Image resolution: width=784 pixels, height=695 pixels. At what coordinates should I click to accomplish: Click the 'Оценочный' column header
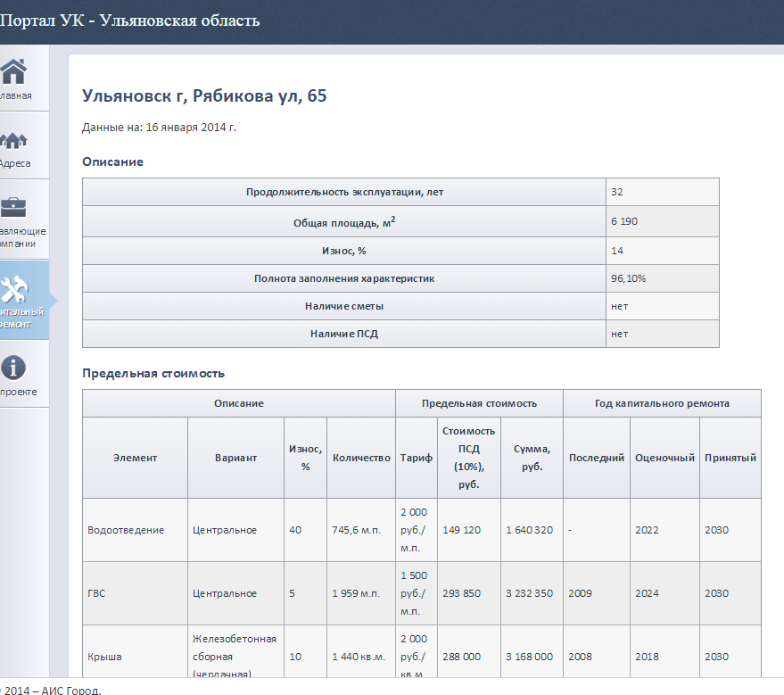tap(664, 458)
